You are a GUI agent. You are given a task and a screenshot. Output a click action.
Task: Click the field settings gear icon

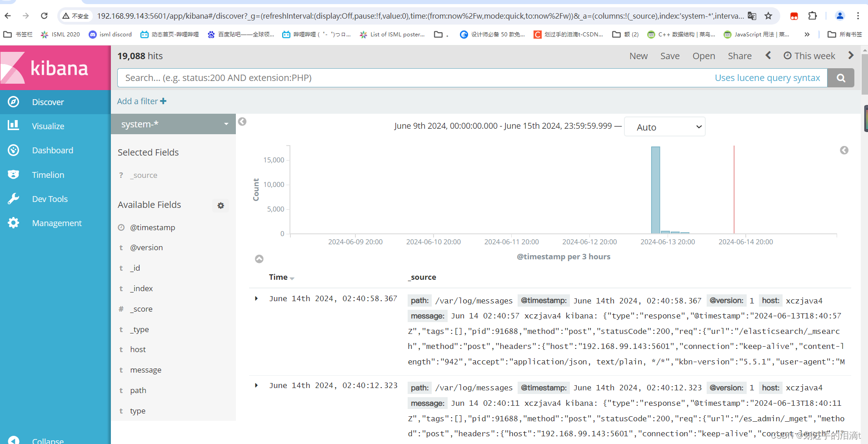coord(221,206)
